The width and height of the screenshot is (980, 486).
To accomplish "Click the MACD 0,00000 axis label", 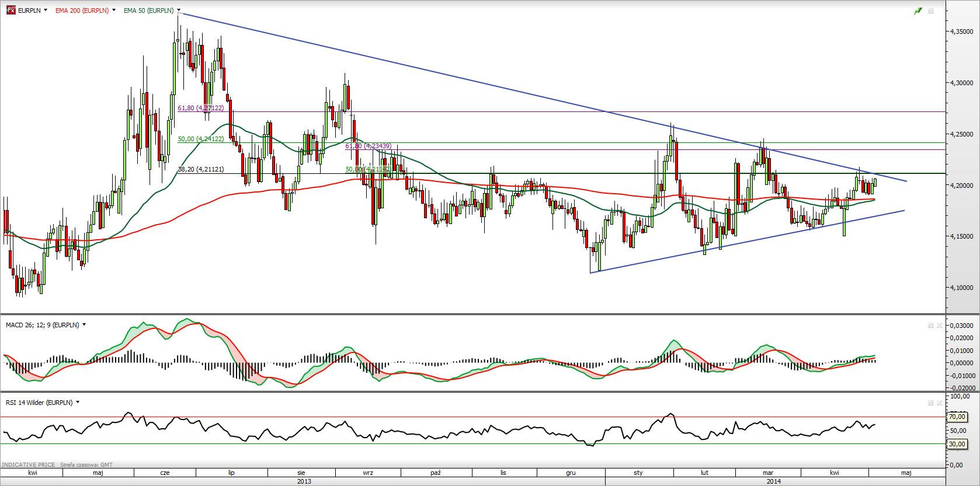I will pyautogui.click(x=962, y=363).
